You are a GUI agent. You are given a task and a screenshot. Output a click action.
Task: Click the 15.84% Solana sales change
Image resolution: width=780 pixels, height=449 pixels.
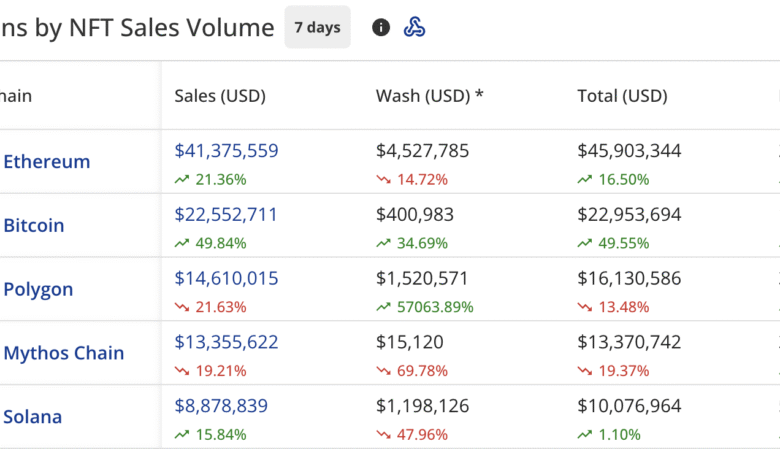[x=210, y=435]
